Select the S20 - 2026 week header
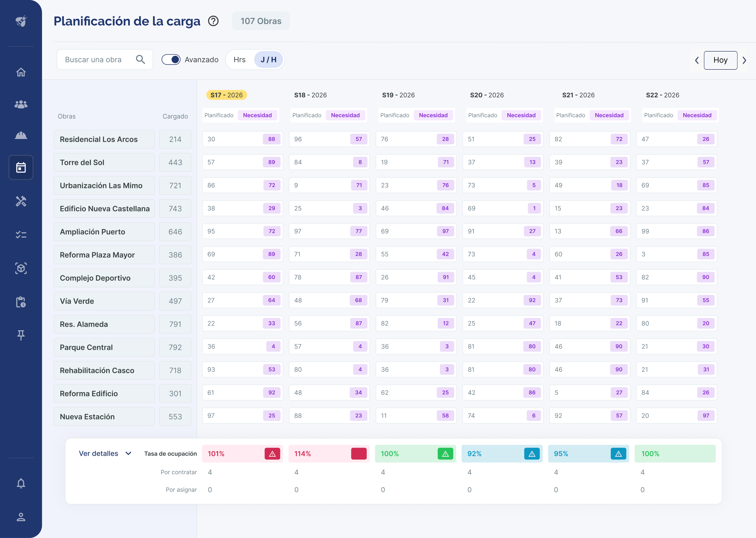This screenshot has width=756, height=538. click(486, 95)
